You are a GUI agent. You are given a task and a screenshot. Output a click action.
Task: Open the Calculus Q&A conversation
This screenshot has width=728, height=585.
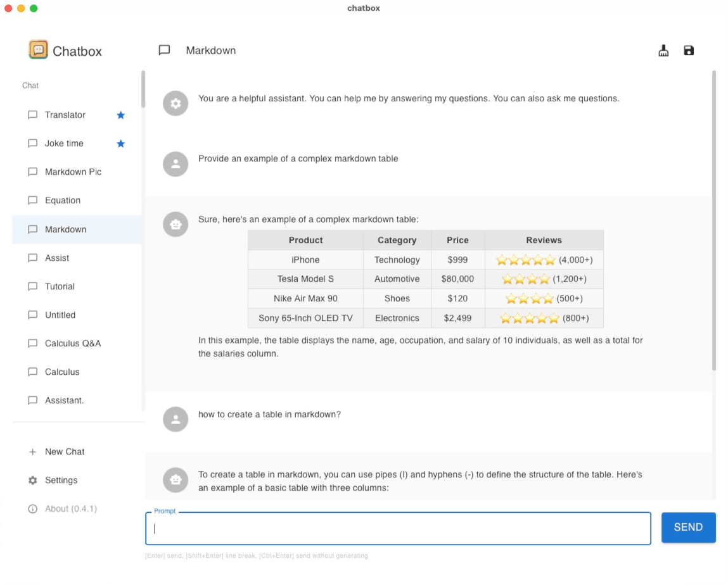tap(72, 343)
